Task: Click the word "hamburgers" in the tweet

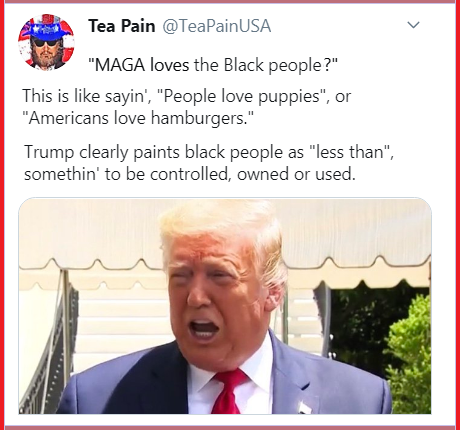Action: click(196, 119)
